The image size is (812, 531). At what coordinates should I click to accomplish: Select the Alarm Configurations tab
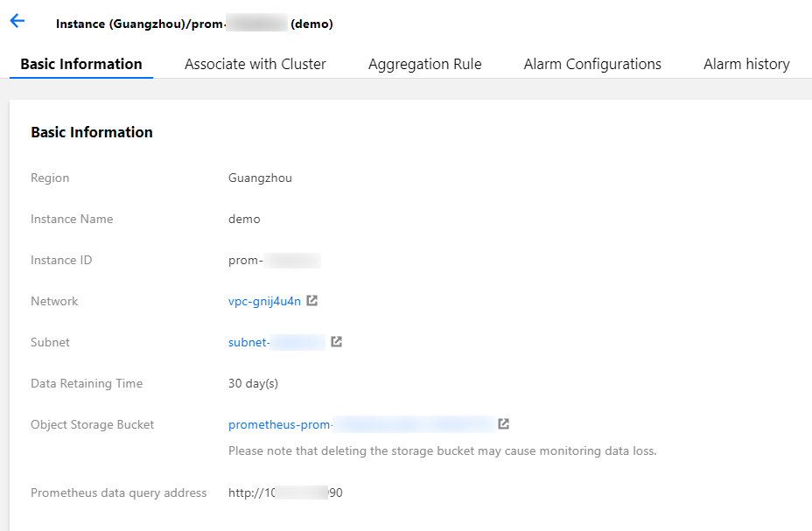[592, 64]
